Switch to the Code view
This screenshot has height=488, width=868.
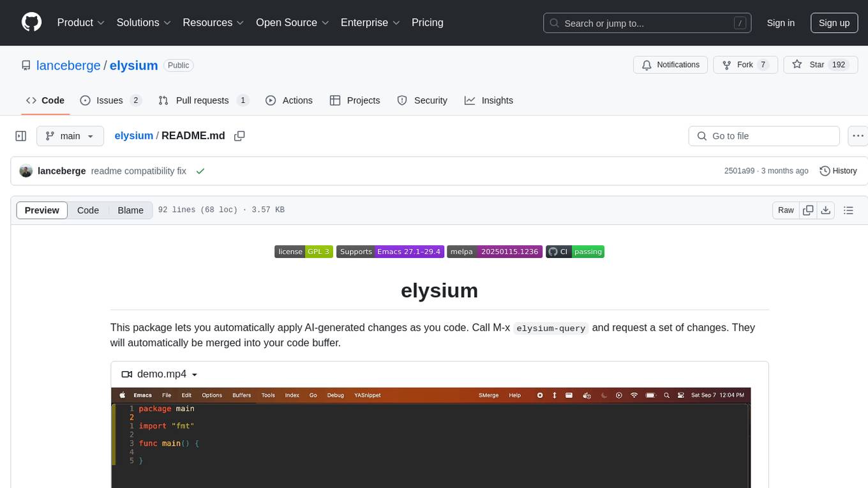tap(88, 210)
